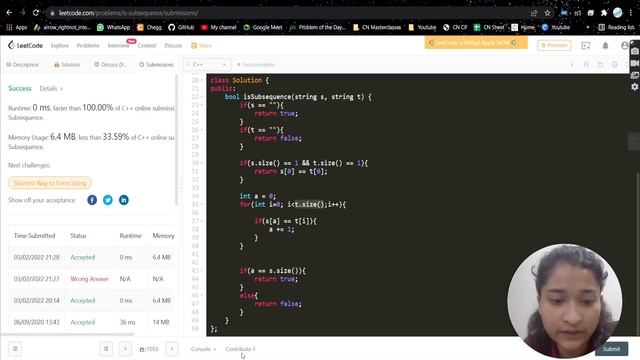Switch to the Submissions tab

click(x=156, y=64)
